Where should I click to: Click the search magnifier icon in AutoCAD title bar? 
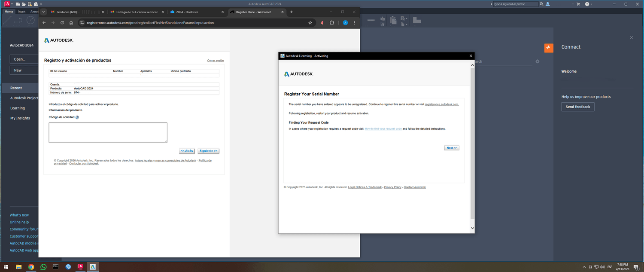coord(541,4)
